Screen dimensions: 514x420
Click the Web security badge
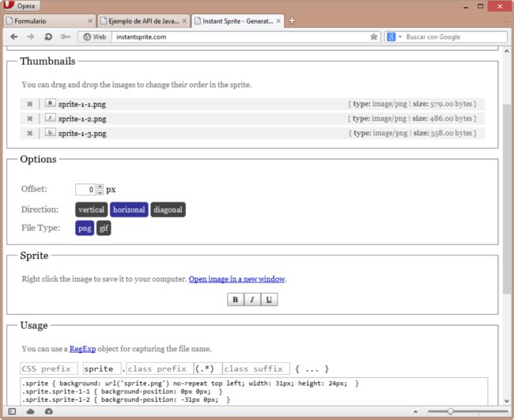click(95, 36)
